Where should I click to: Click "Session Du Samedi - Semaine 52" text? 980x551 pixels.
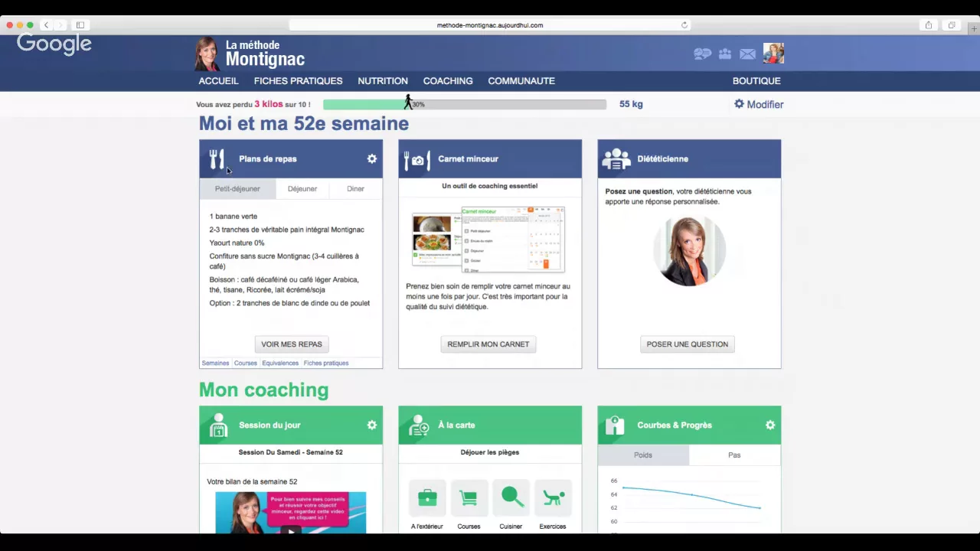(x=291, y=452)
